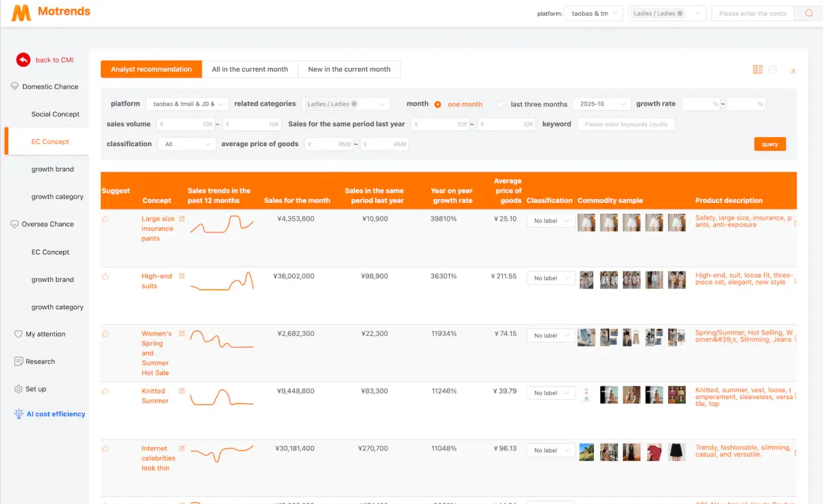The height and width of the screenshot is (504, 823).
Task: Click the back arrow beside back to CMI
Action: coord(23,60)
